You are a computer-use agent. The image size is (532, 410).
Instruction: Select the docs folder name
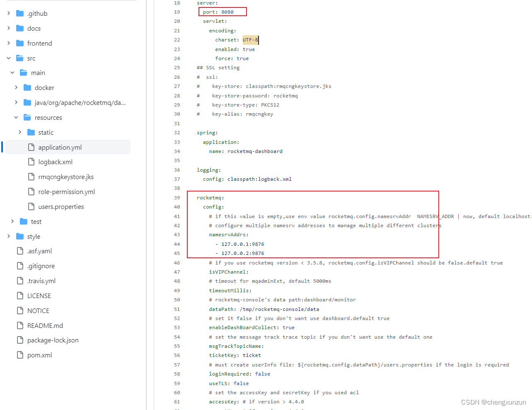coord(34,29)
